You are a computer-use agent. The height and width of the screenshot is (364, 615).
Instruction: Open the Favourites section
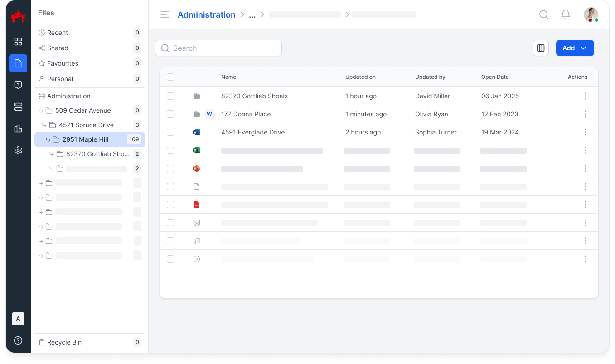point(63,63)
